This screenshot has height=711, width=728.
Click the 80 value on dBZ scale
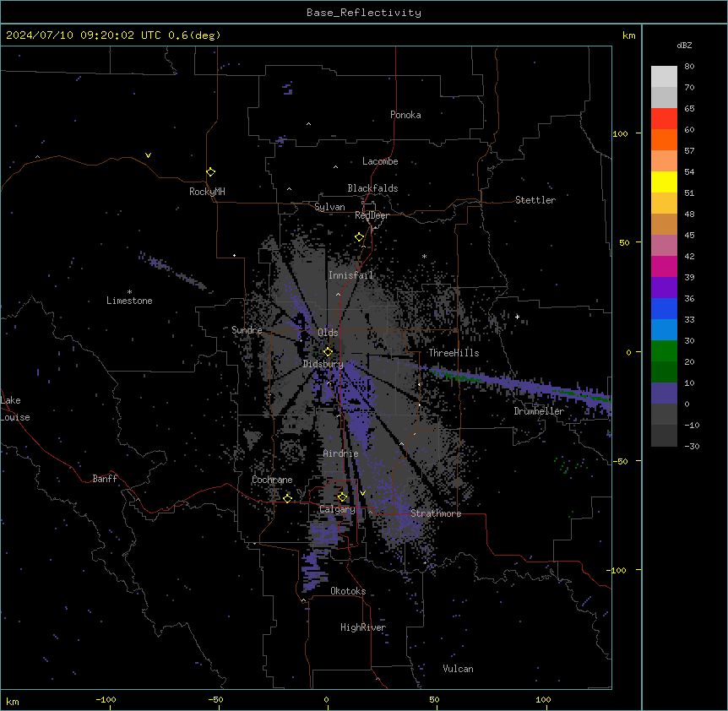pyautogui.click(x=689, y=67)
